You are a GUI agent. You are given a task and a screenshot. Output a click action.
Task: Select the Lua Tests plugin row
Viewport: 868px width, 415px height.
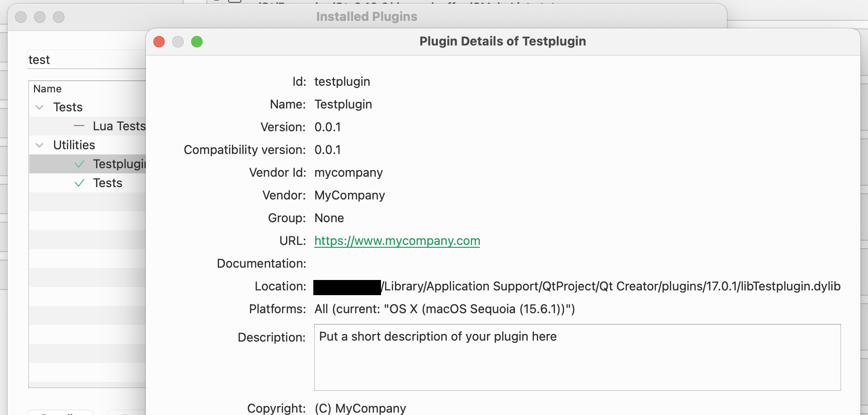tap(119, 126)
